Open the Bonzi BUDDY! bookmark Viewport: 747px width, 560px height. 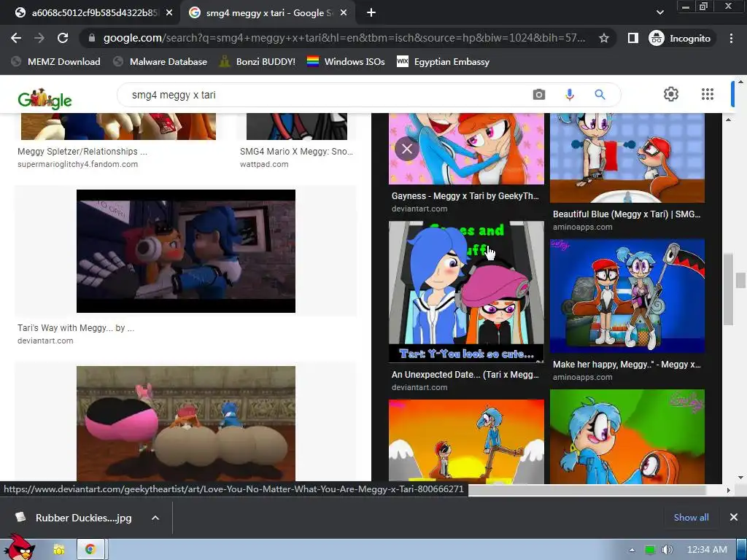[x=258, y=61]
